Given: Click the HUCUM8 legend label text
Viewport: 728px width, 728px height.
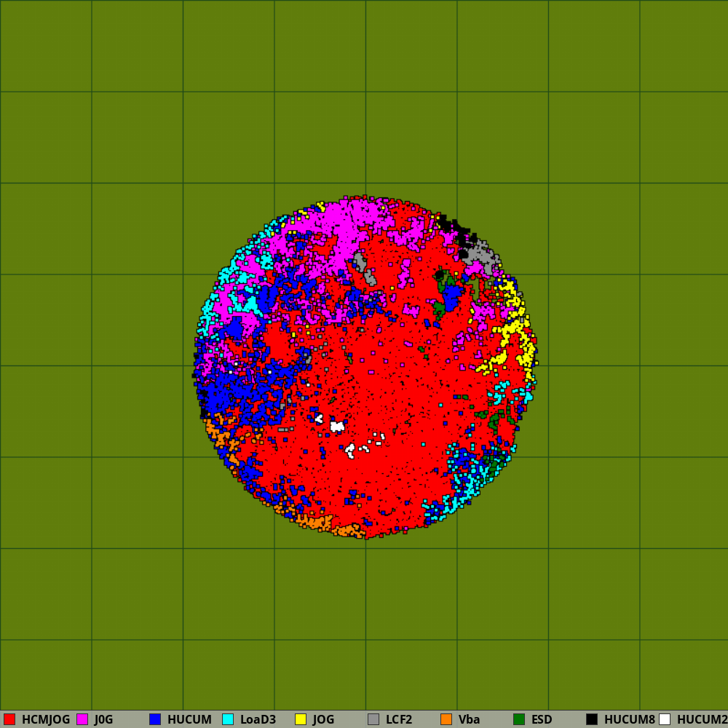Looking at the screenshot, I should coord(629,719).
